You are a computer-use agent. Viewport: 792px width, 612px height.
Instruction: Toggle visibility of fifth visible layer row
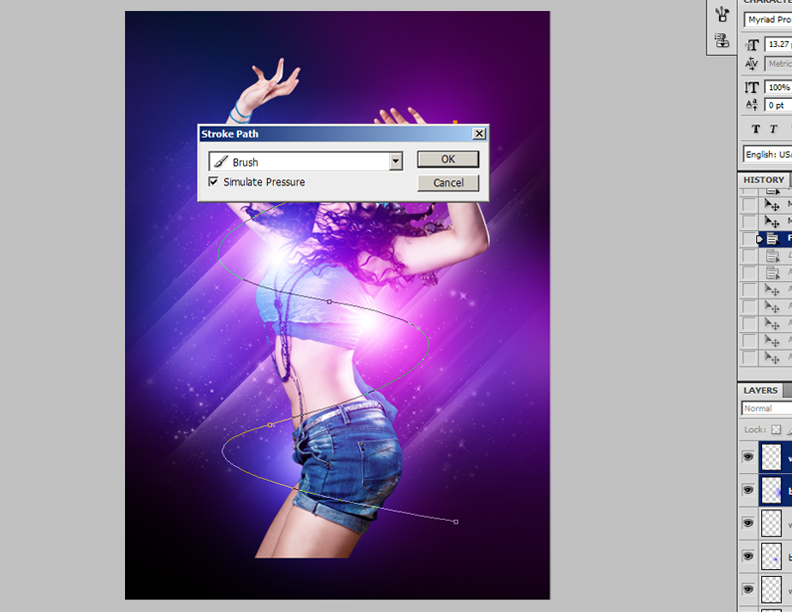pos(748,589)
